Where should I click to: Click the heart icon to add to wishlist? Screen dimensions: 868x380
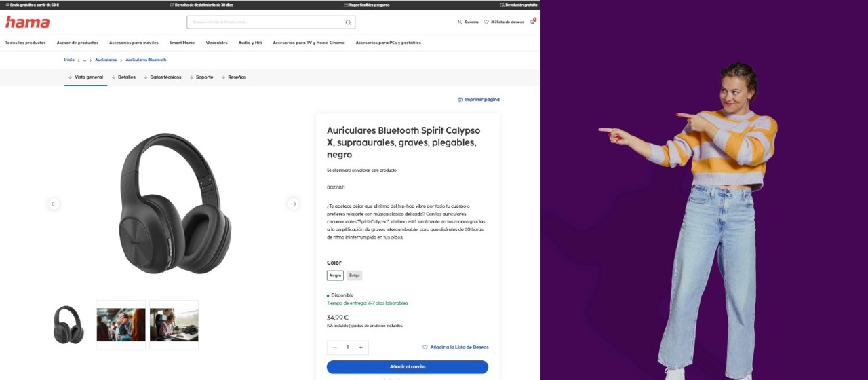click(x=425, y=347)
